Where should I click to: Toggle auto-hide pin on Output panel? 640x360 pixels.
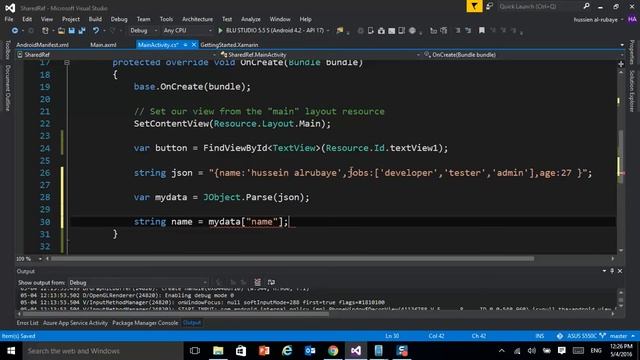pos(612,271)
